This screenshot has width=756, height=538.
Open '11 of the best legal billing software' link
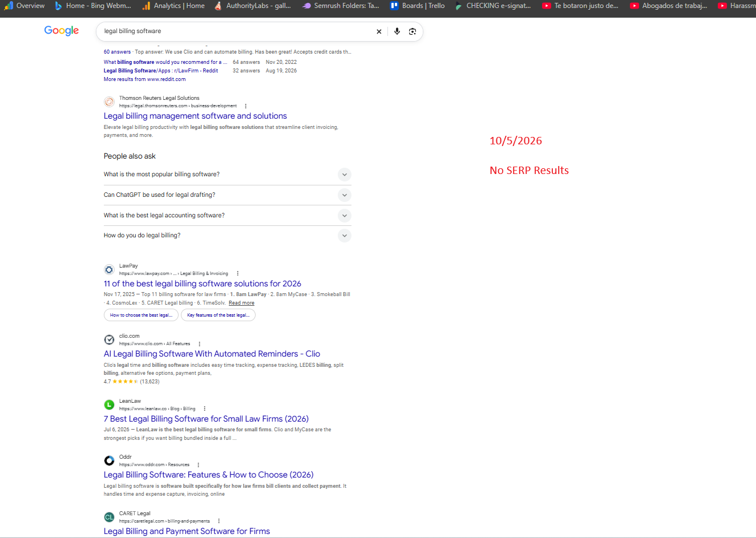(x=203, y=284)
